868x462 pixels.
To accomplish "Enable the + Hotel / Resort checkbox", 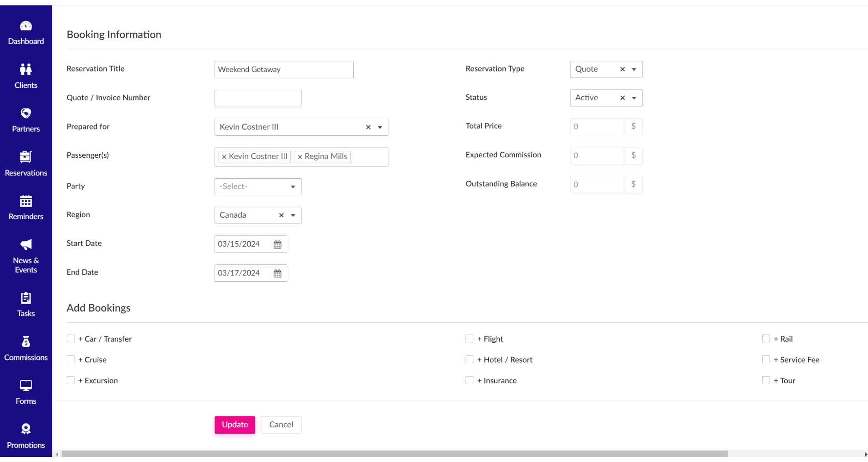I will [469, 359].
